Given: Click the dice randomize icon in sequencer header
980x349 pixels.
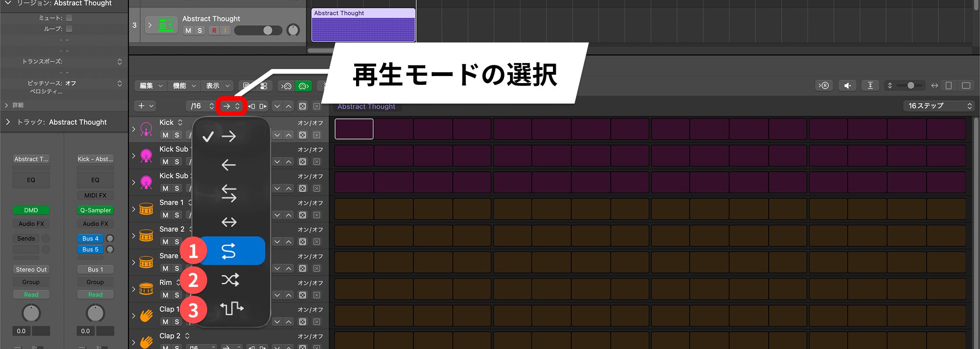Looking at the screenshot, I should (302, 106).
